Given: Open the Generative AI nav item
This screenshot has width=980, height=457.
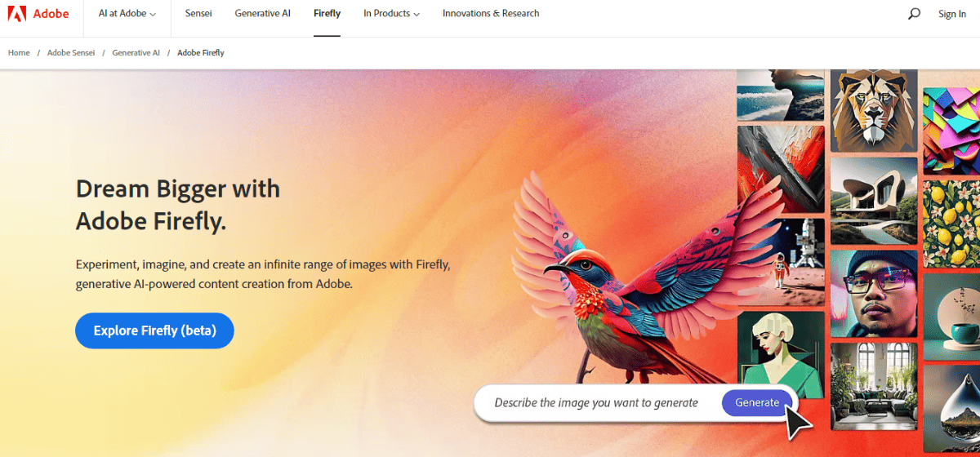Looking at the screenshot, I should tap(263, 14).
